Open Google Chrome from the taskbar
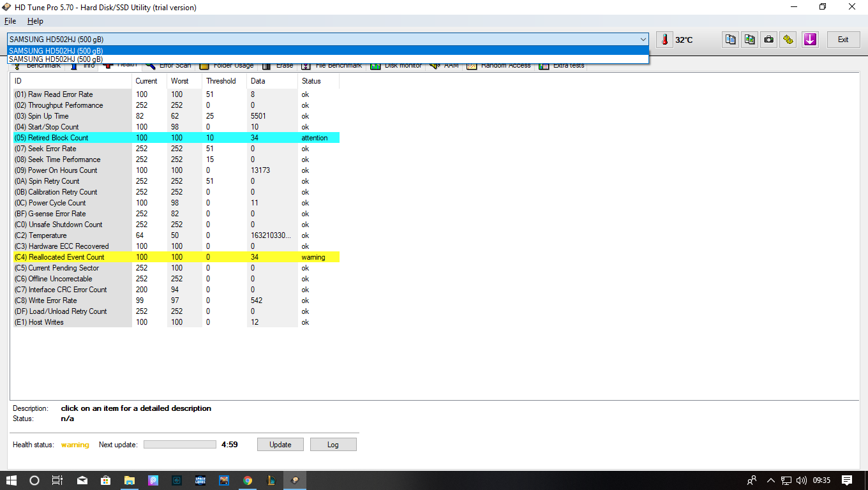 click(x=248, y=480)
